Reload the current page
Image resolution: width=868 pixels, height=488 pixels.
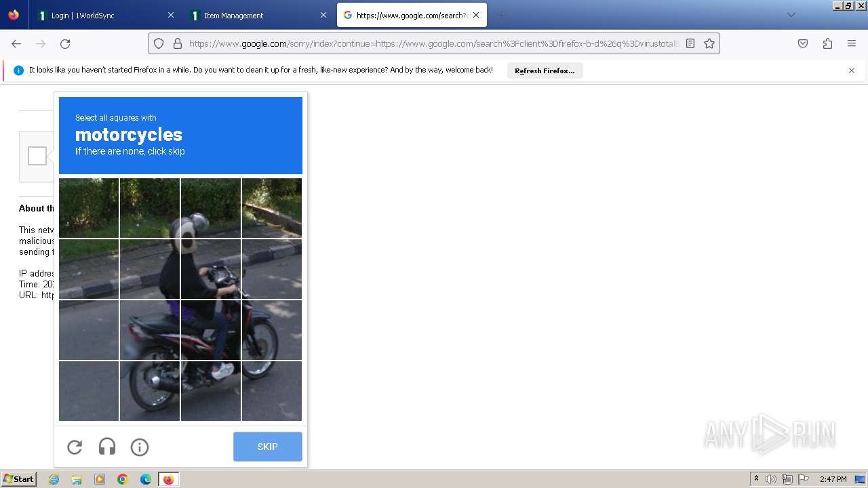click(65, 43)
